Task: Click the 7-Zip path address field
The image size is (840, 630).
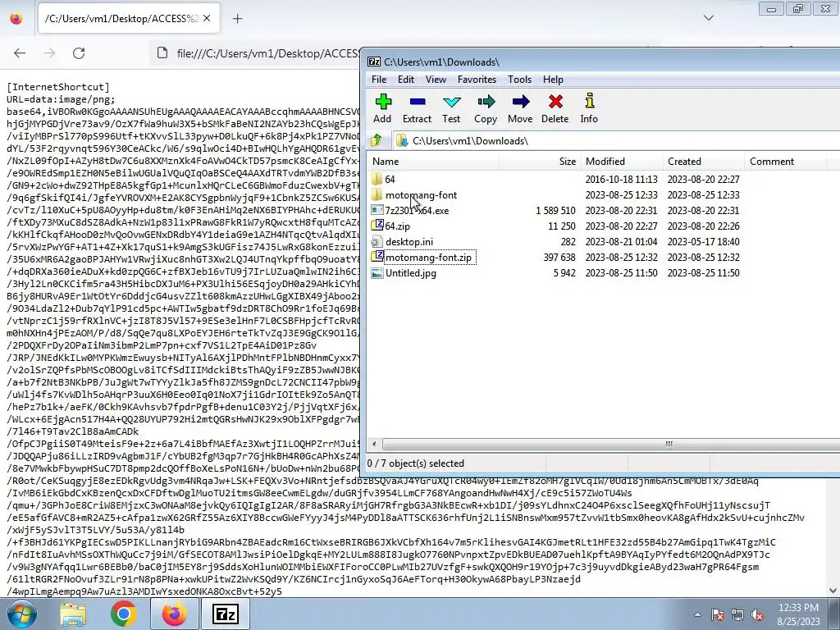Action: click(x=616, y=141)
